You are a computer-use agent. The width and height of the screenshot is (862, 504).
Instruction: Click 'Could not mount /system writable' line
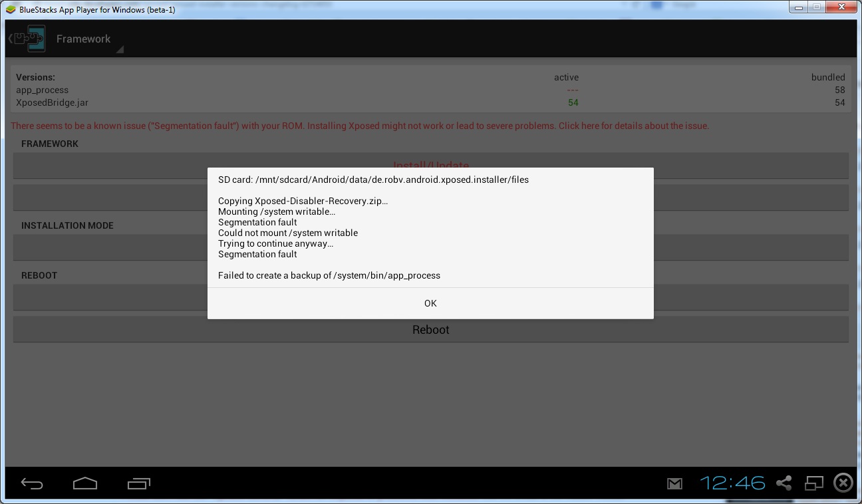[288, 233]
